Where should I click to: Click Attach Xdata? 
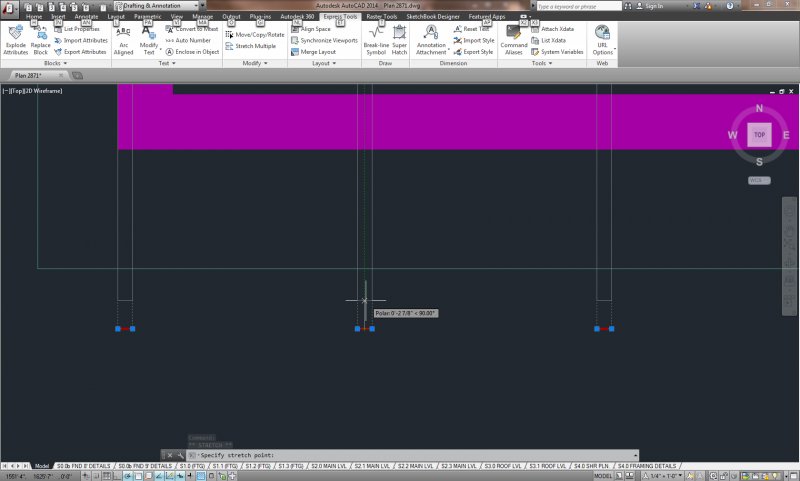553,29
